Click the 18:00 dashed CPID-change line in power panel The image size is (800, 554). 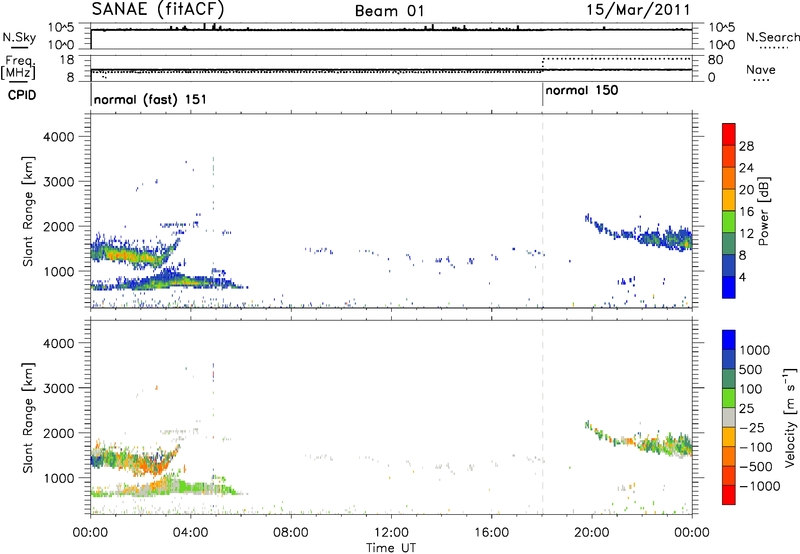tap(542, 211)
